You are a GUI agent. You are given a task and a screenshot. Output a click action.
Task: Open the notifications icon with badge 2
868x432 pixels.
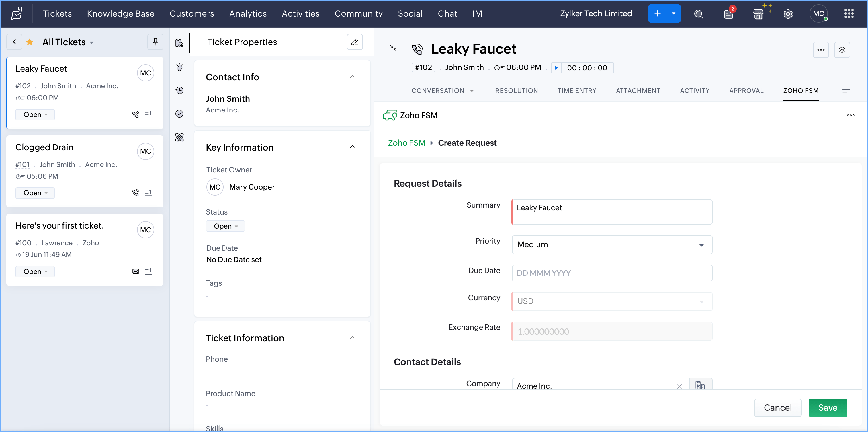coord(728,14)
